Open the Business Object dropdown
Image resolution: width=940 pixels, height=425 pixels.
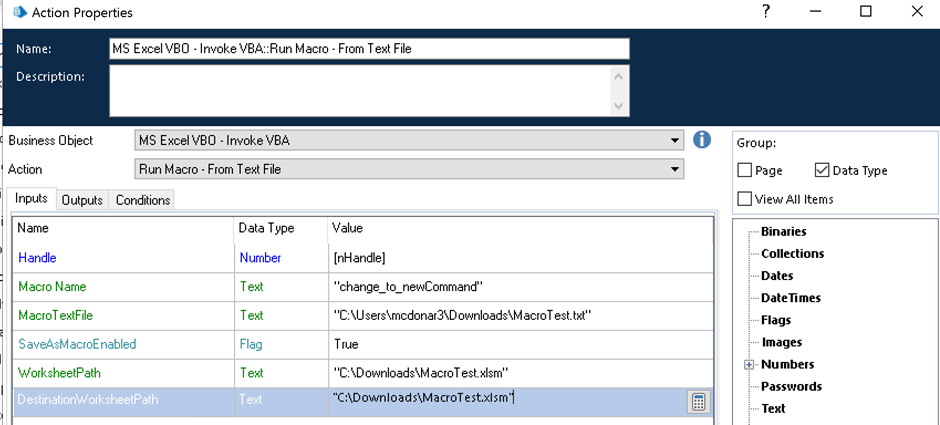coord(676,141)
